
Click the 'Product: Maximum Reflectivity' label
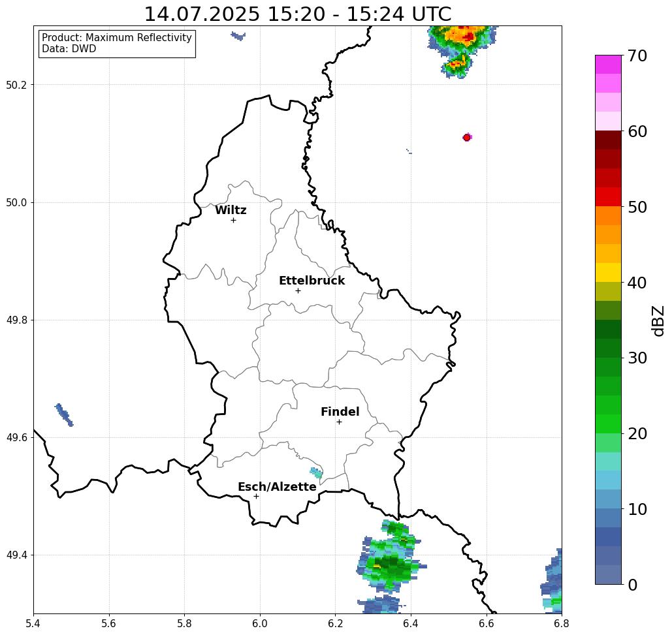(x=116, y=38)
